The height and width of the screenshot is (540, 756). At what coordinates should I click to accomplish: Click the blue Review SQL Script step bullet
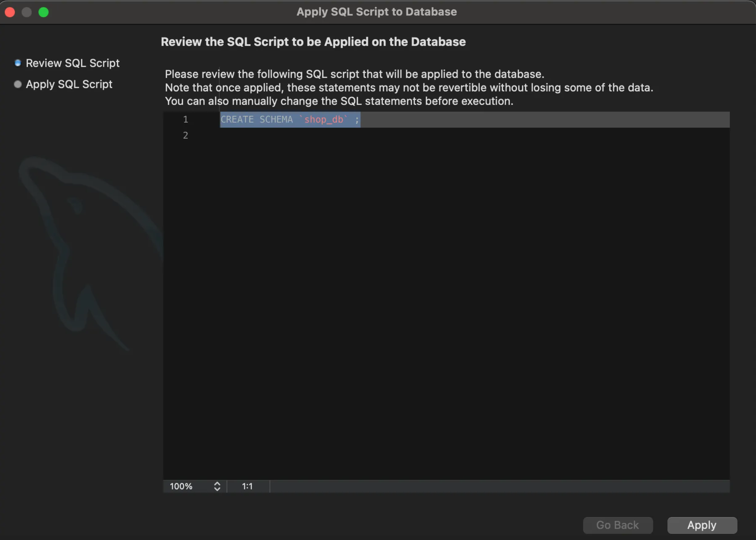point(18,63)
